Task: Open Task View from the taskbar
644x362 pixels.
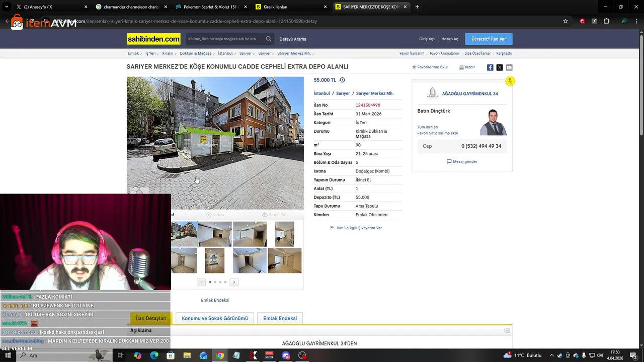Action: tap(121, 355)
